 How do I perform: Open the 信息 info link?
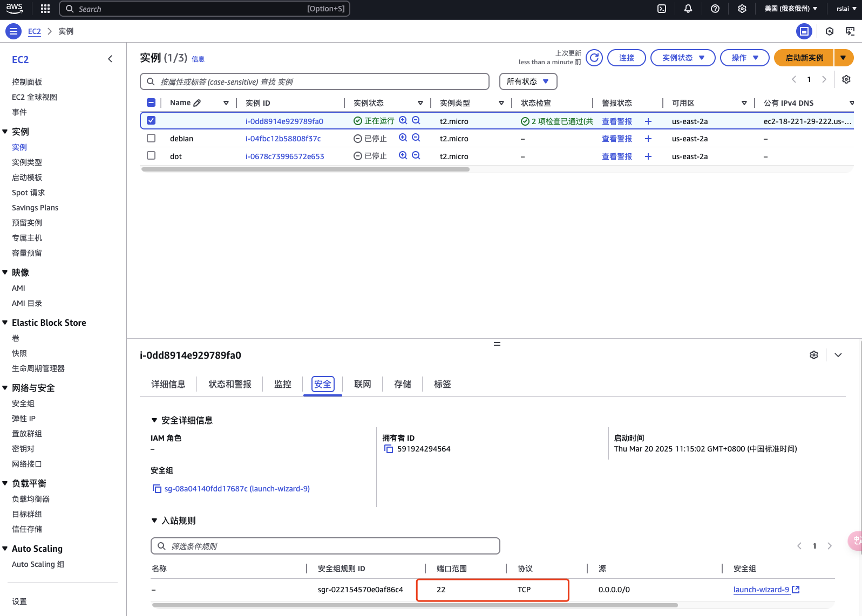198,59
